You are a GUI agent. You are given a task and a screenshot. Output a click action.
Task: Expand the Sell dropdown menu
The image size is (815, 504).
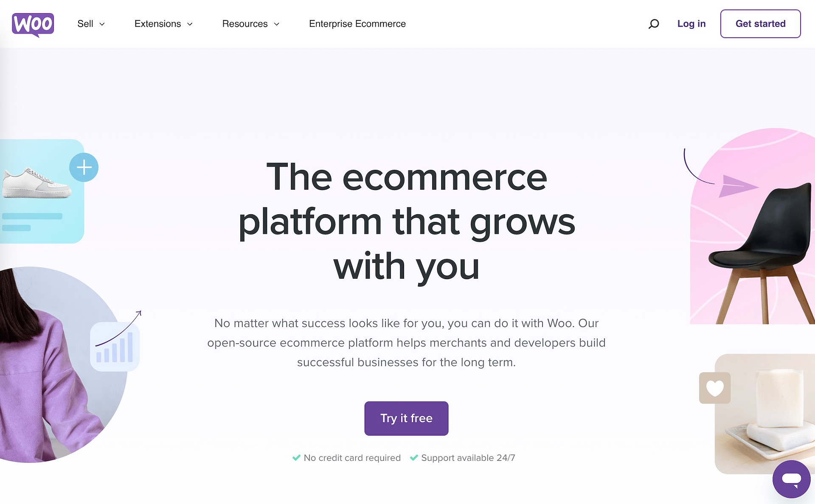[91, 24]
